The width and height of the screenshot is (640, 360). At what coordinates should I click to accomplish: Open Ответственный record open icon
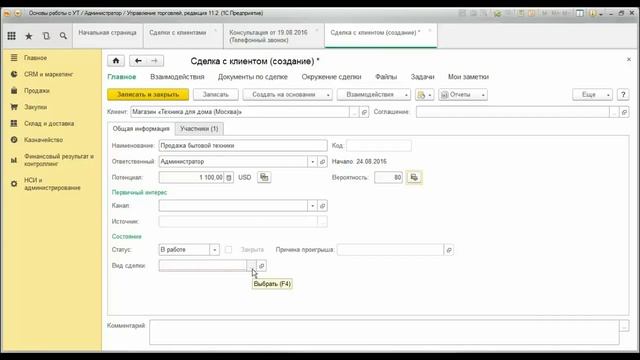322,162
